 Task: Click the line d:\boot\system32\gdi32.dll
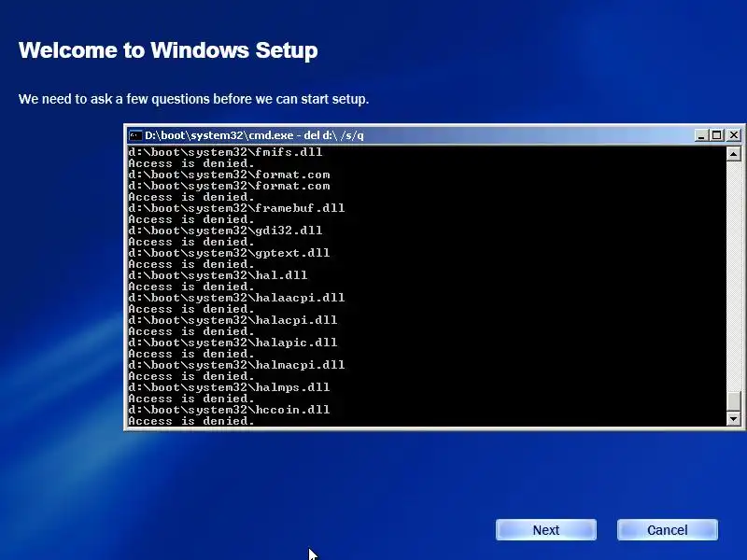(x=225, y=231)
